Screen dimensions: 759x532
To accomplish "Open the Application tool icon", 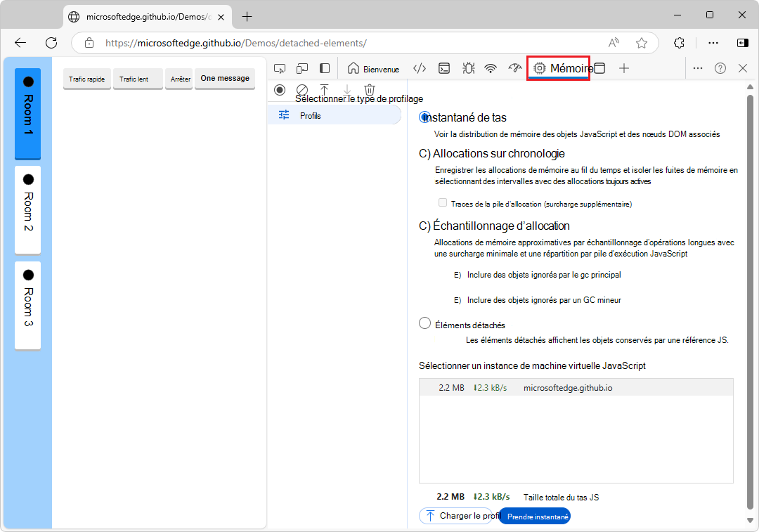I will click(599, 68).
